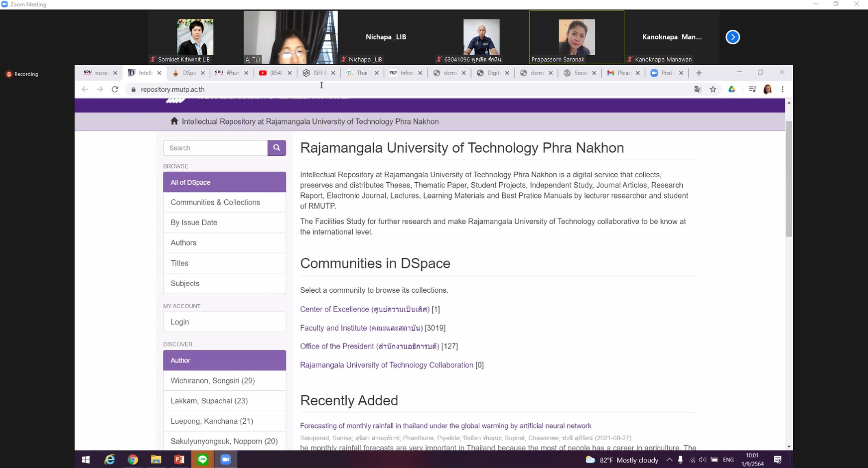Open the Chrome three-dot menu
The height and width of the screenshot is (468, 868).
pyautogui.click(x=783, y=90)
